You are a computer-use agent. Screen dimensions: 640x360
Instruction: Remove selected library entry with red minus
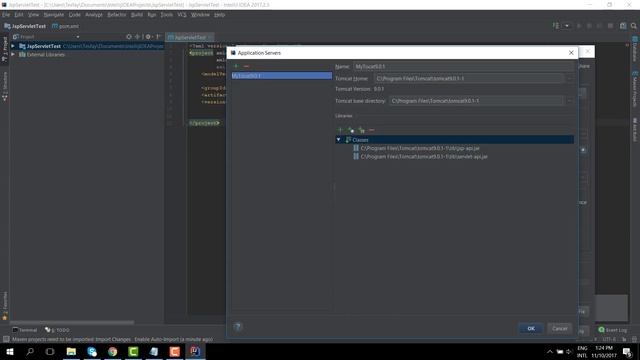pyautogui.click(x=371, y=130)
